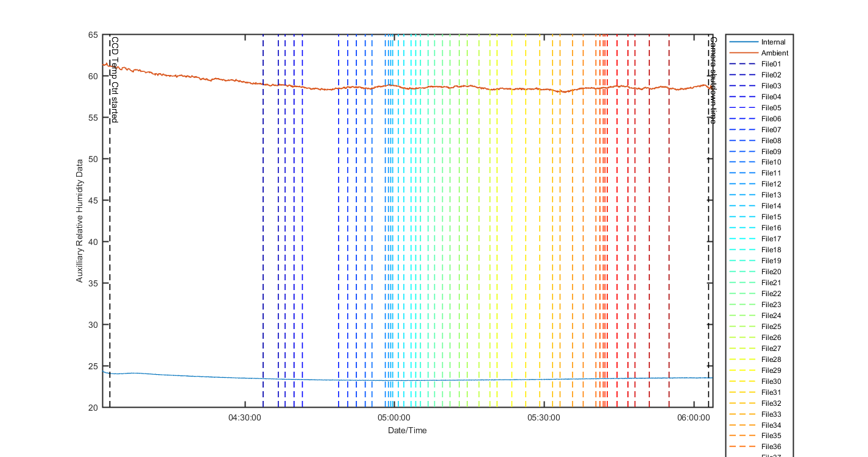Select the Internal legend entry
The height and width of the screenshot is (457, 868).
[x=759, y=42]
